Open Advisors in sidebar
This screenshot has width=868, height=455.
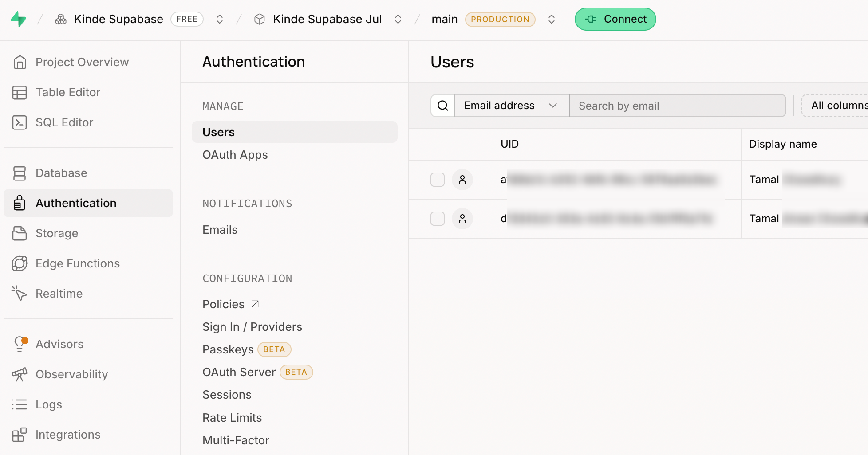(x=88, y=344)
